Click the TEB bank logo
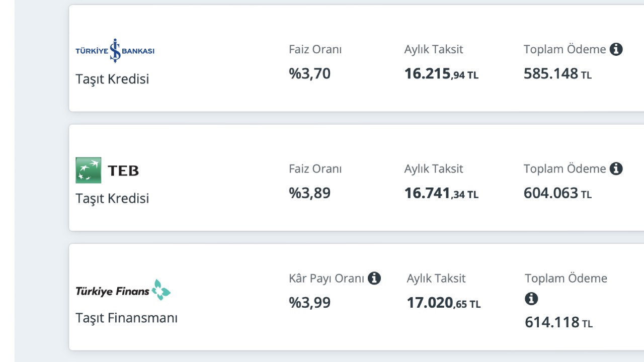 click(107, 170)
